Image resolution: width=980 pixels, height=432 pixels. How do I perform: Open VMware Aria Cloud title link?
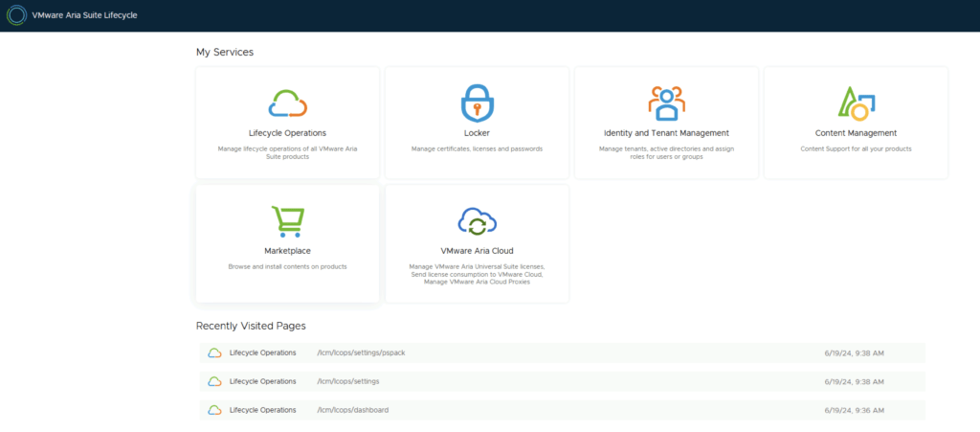coord(477,251)
